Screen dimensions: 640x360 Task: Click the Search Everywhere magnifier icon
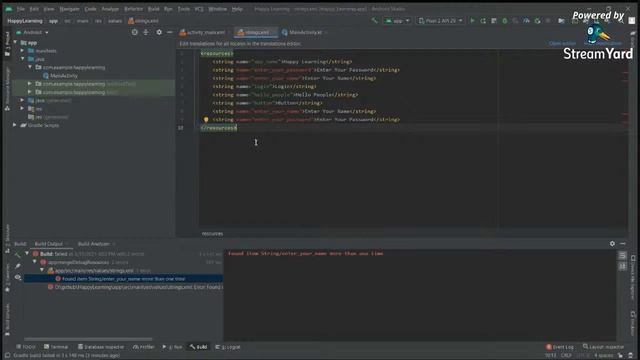[621, 20]
